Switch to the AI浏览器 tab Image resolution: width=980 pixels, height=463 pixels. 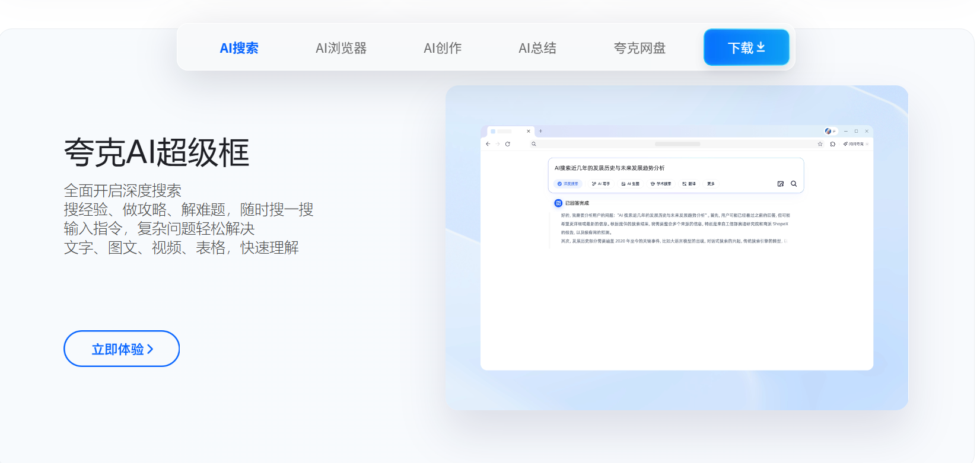[x=341, y=48]
